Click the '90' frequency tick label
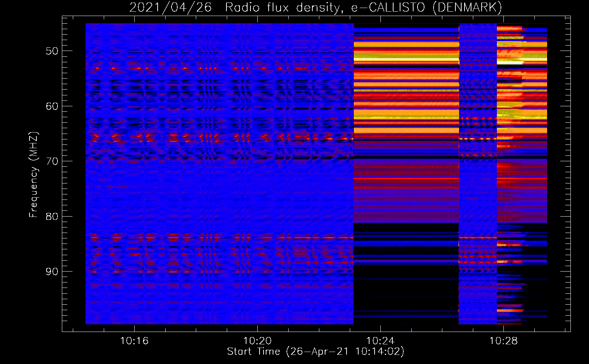 pos(52,272)
